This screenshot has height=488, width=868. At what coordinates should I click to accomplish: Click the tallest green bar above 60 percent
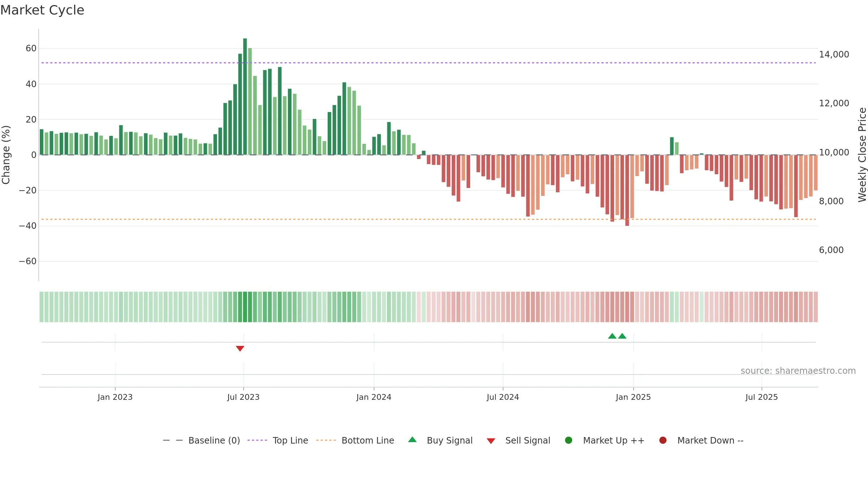[245, 97]
